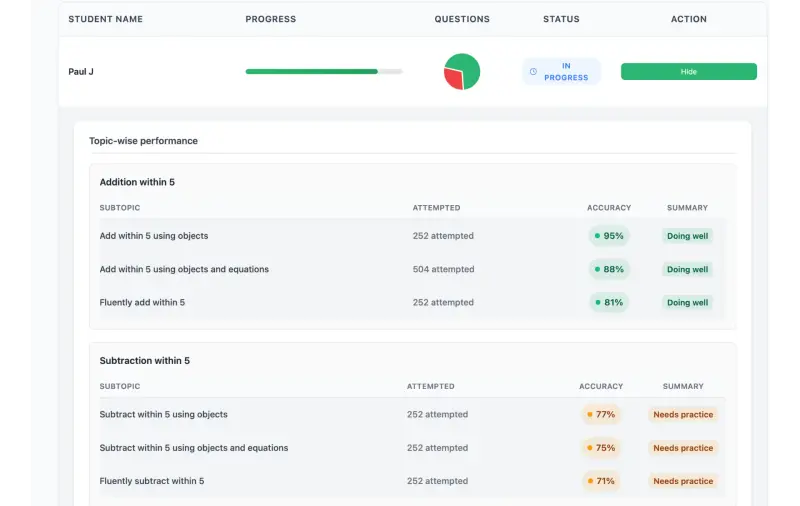Click 252 attempted in Fluently subtract row

pyautogui.click(x=437, y=480)
